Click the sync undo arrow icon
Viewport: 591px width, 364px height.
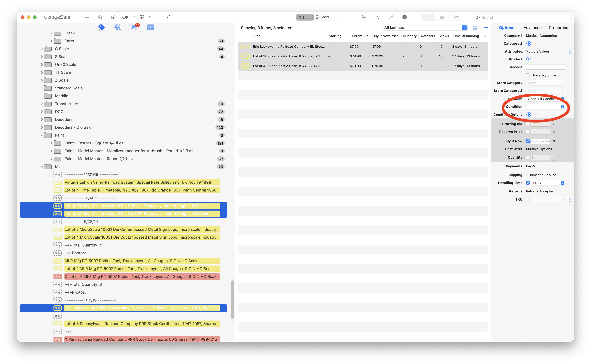tap(378, 17)
